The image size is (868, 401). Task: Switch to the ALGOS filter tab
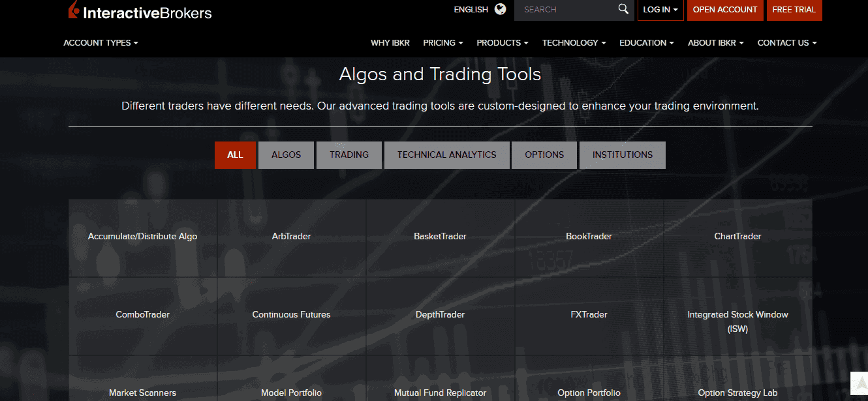(287, 155)
